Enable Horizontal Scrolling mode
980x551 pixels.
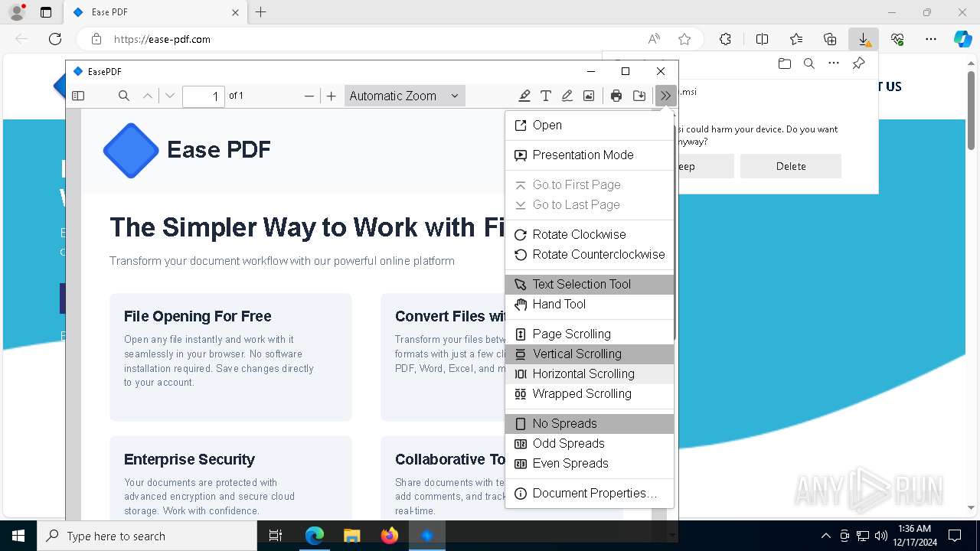pos(590,374)
